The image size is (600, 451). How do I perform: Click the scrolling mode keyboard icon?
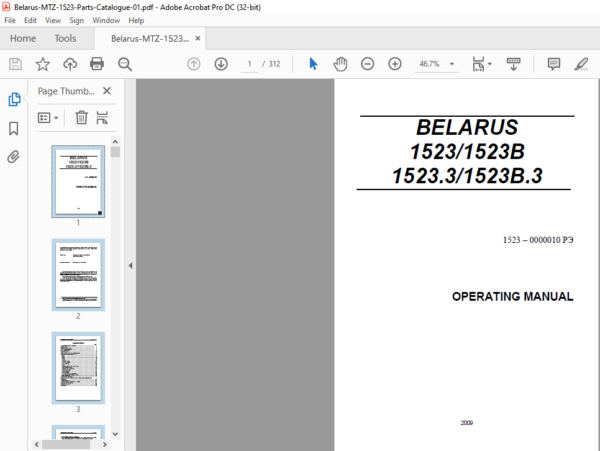pos(513,64)
